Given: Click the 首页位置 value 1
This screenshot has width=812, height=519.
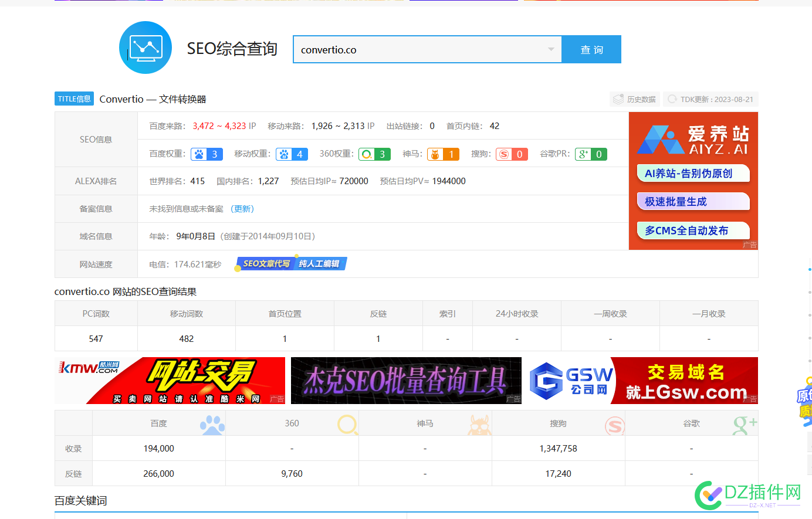Looking at the screenshot, I should tap(285, 339).
